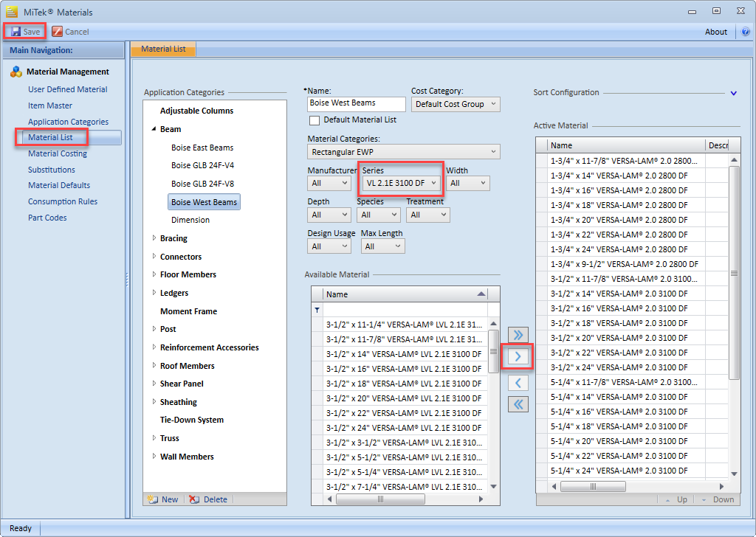
Task: Remove all materials with double left arrow
Action: tap(518, 404)
